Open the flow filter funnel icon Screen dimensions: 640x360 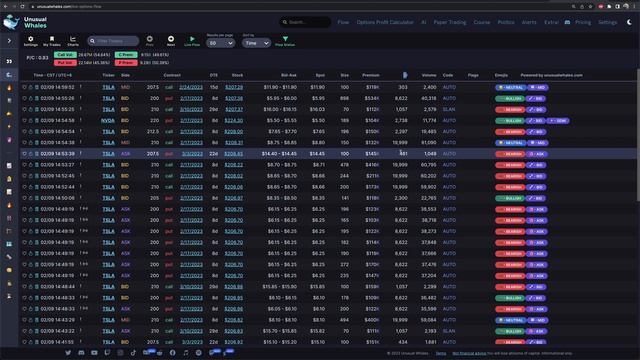pyautogui.click(x=285, y=40)
